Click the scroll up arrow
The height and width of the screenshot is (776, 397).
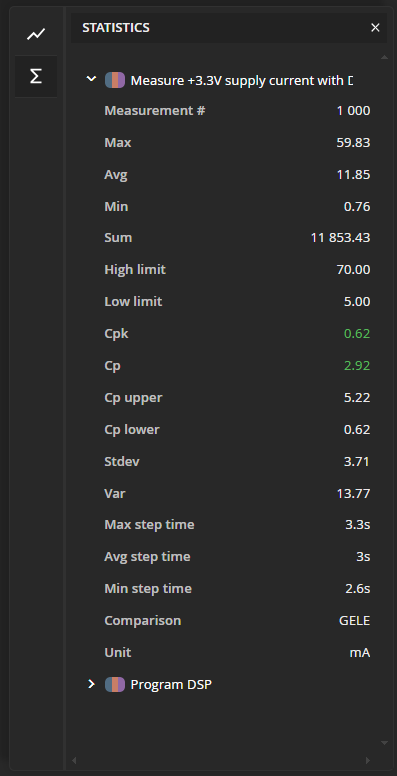coord(384,57)
